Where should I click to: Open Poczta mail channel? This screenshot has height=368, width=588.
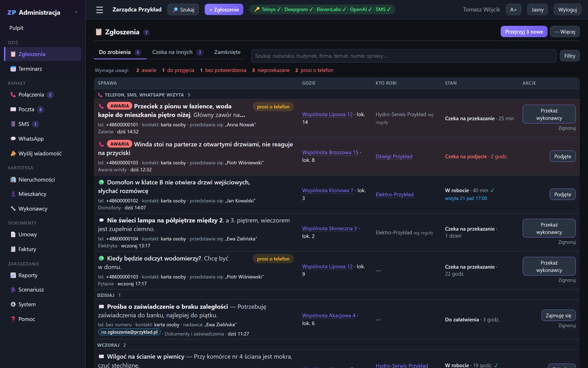coord(43,109)
